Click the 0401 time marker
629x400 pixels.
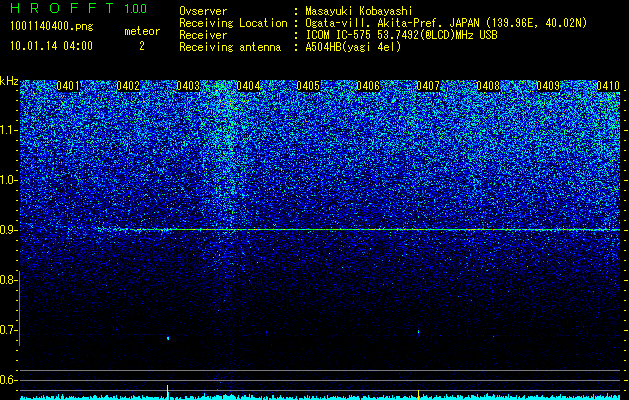click(x=68, y=86)
